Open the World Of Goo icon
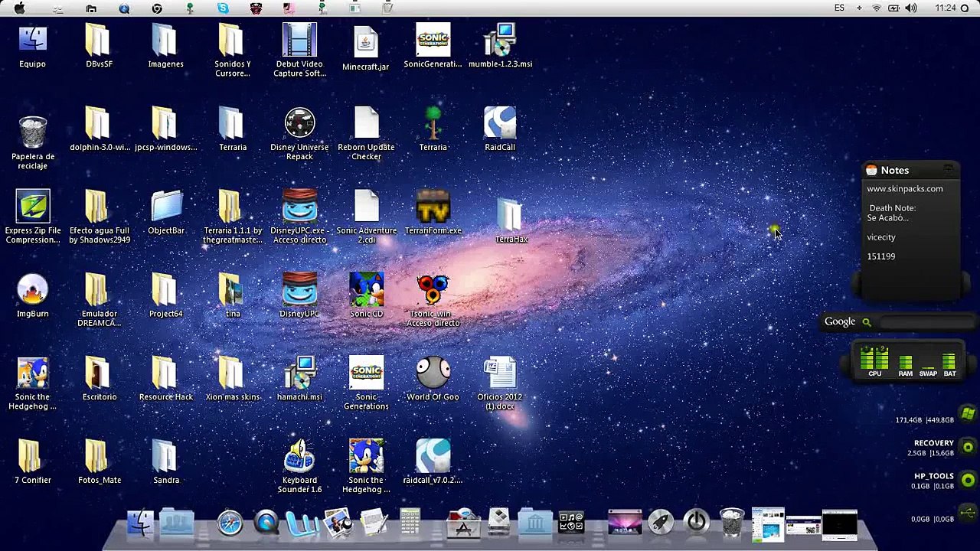Screen dimensions: 980x551 click(x=433, y=373)
